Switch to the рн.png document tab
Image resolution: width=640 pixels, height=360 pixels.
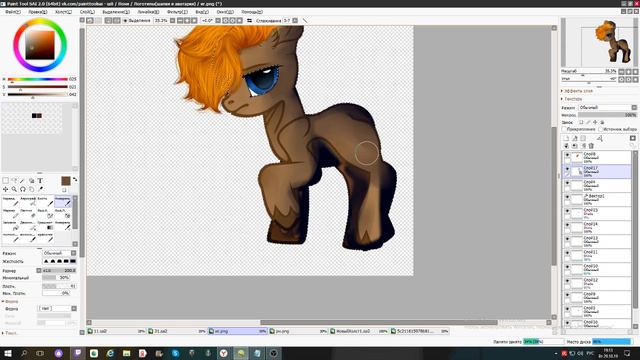pyautogui.click(x=298, y=331)
